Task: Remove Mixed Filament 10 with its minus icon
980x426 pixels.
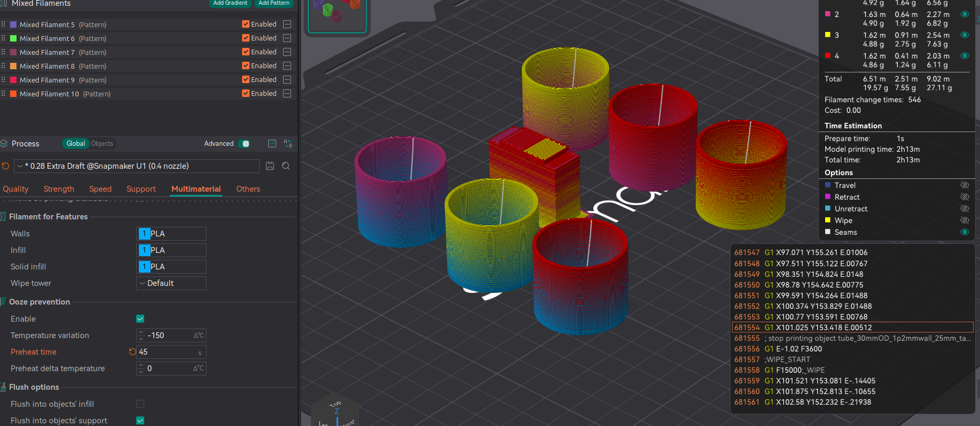Action: tap(287, 94)
